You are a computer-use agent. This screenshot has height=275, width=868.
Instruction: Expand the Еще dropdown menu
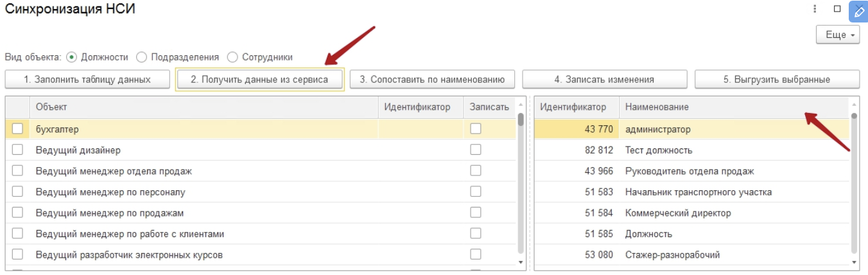838,35
